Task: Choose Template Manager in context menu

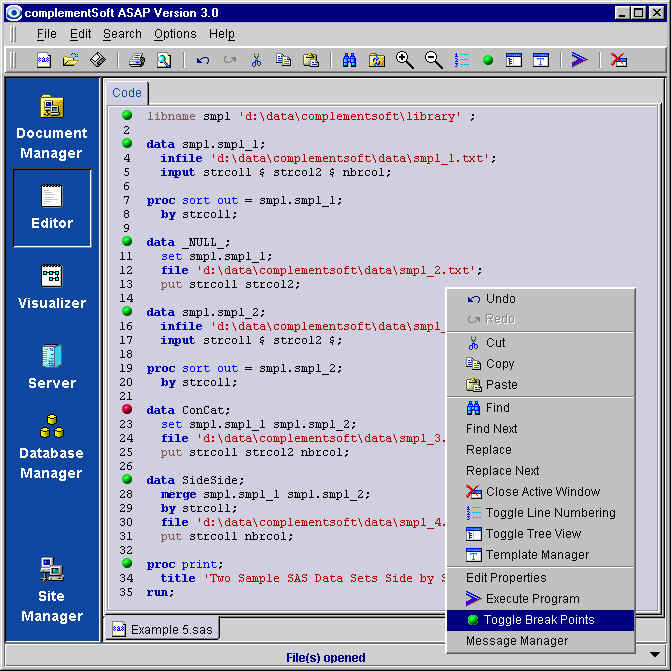Action: tap(540, 555)
